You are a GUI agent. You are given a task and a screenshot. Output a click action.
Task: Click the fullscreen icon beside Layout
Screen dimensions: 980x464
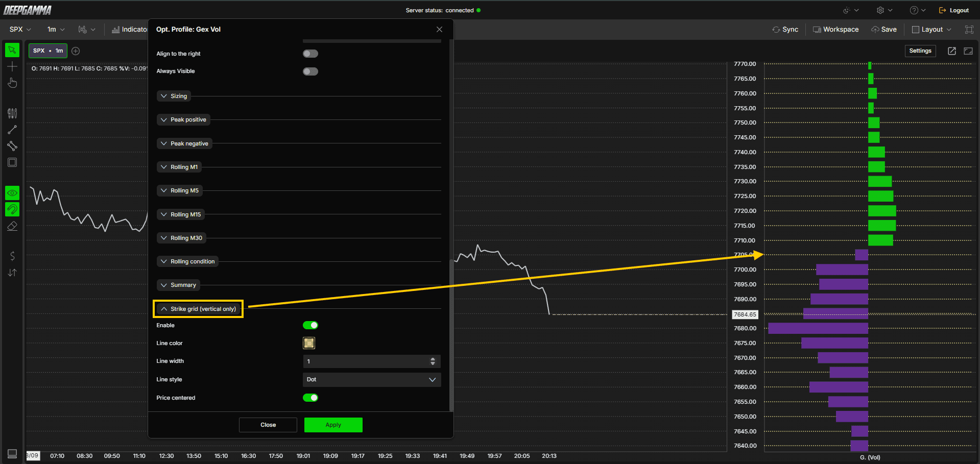(x=969, y=30)
